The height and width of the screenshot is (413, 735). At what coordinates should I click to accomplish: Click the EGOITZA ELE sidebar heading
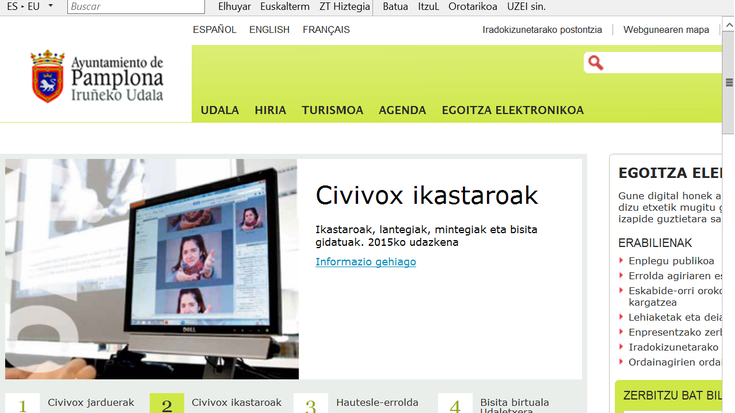coord(670,173)
